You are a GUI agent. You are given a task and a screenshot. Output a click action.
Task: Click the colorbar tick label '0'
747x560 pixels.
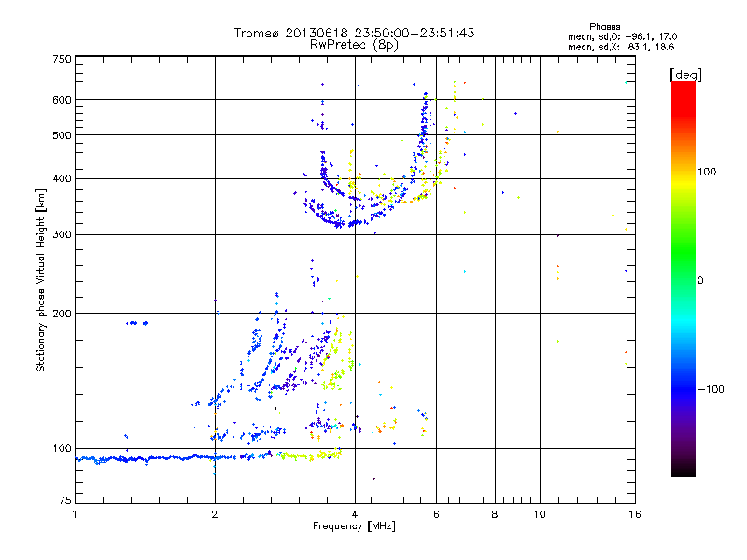(700, 281)
